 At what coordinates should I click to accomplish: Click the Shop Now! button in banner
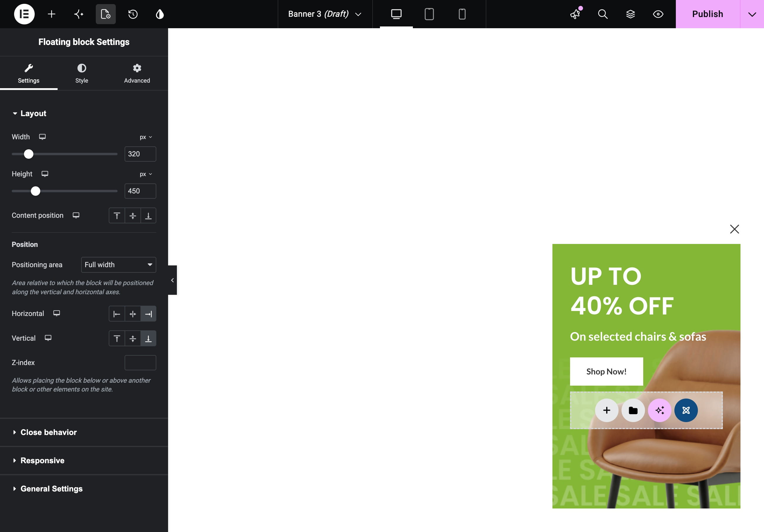[x=606, y=372]
